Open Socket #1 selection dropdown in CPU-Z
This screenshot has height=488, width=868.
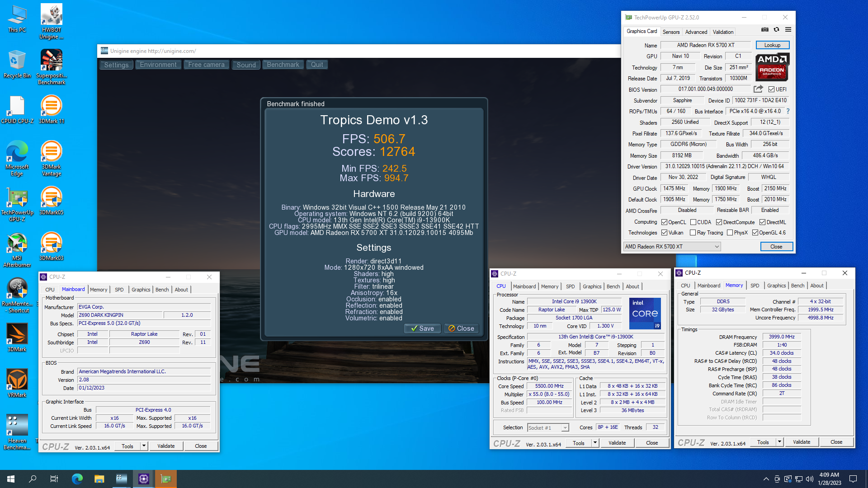pos(548,428)
